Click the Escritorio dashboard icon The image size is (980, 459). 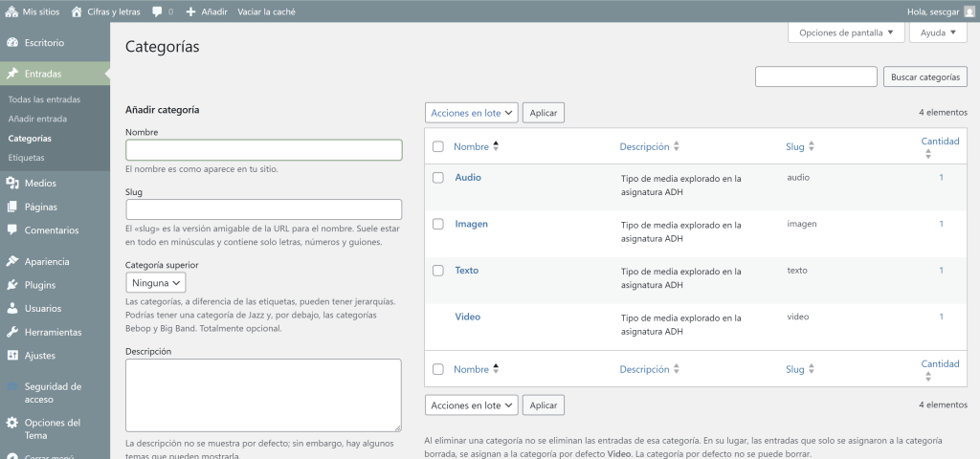point(12,43)
